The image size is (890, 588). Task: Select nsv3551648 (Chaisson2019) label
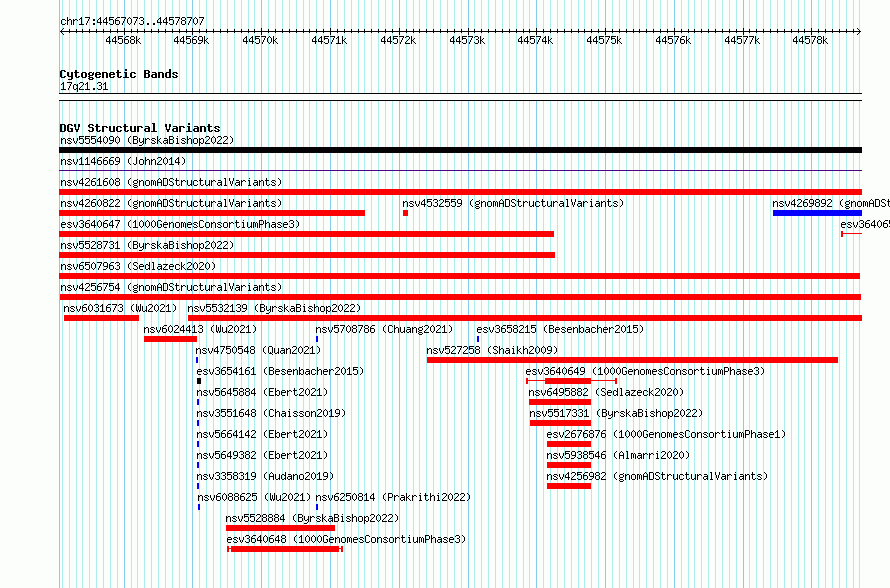point(271,413)
